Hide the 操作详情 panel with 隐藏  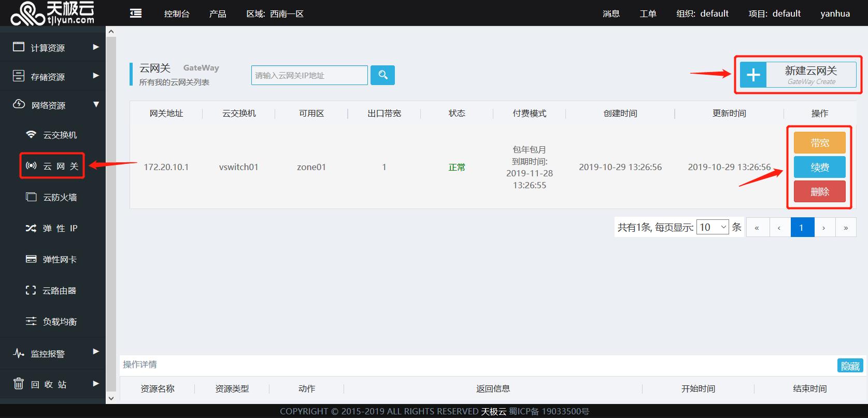pyautogui.click(x=849, y=366)
